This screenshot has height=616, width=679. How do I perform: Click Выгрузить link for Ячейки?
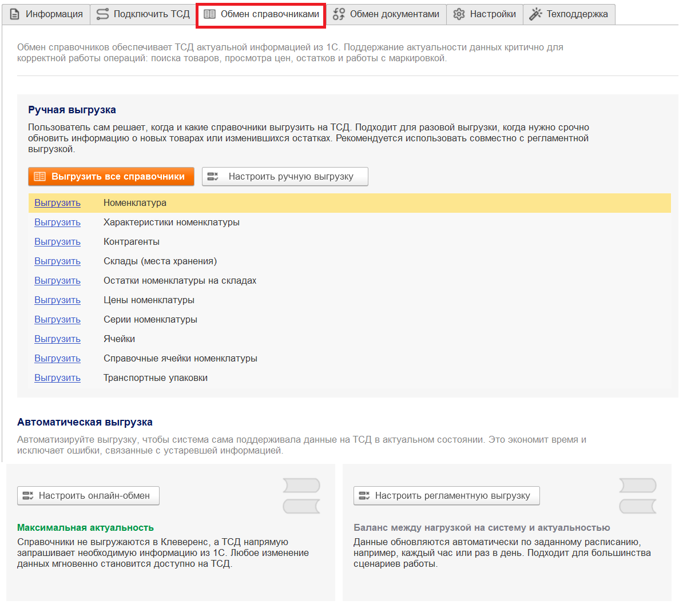coord(58,339)
